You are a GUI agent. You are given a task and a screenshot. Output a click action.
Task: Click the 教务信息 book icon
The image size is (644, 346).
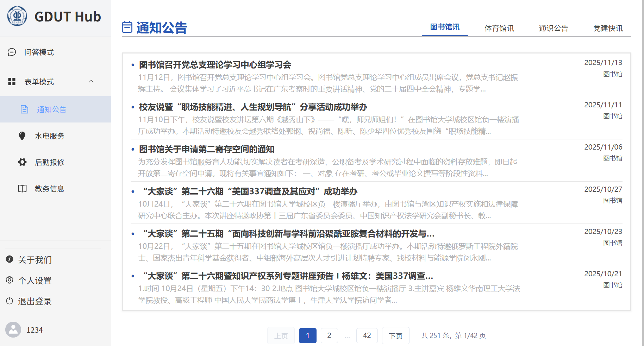[22, 189]
